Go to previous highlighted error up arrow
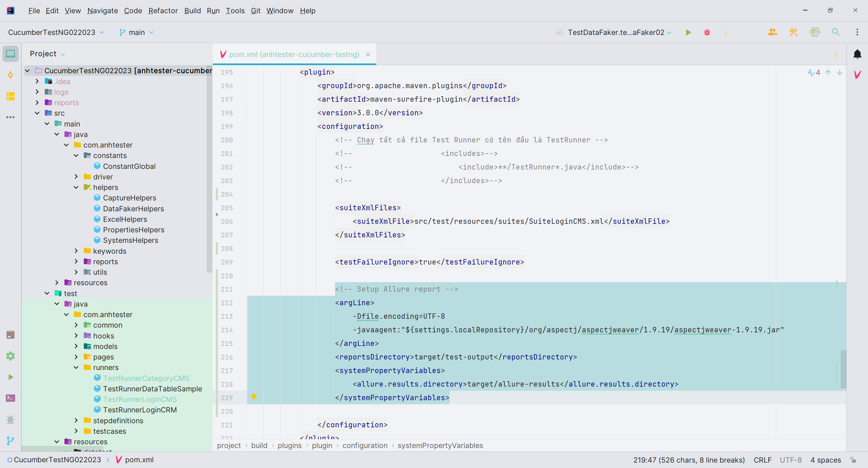Screen dimensions: 868x468 [x=828, y=72]
